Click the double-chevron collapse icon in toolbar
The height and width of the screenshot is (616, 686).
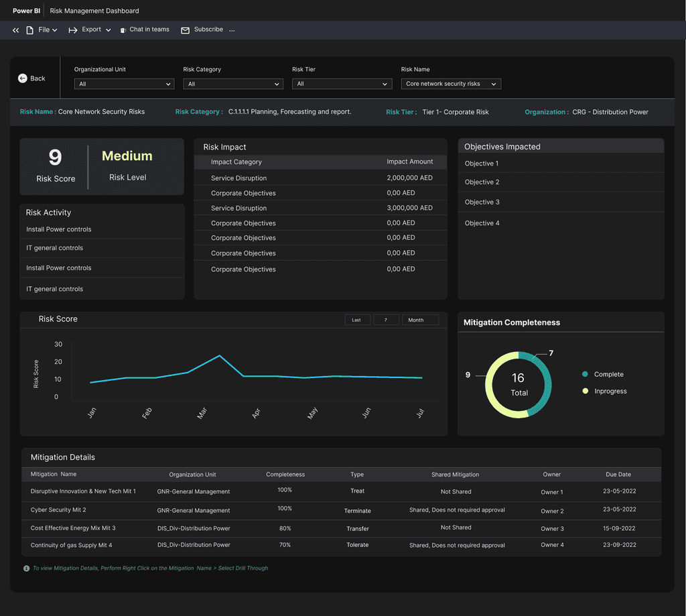click(x=16, y=30)
